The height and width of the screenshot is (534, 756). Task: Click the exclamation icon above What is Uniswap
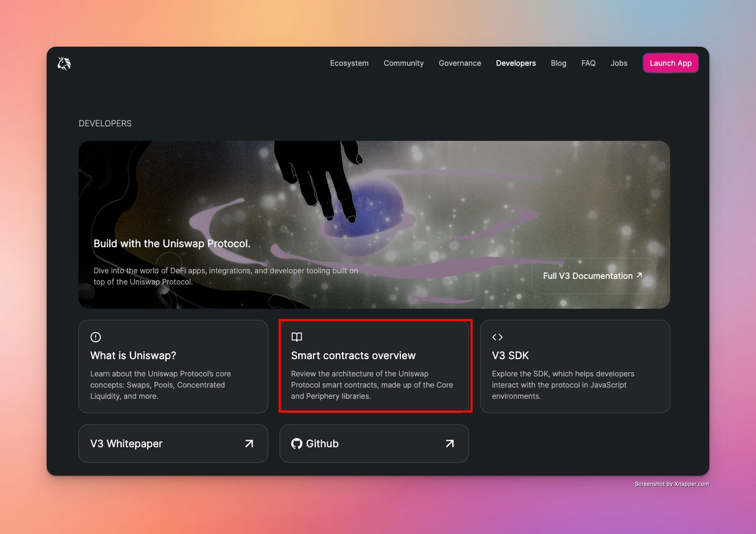96,337
